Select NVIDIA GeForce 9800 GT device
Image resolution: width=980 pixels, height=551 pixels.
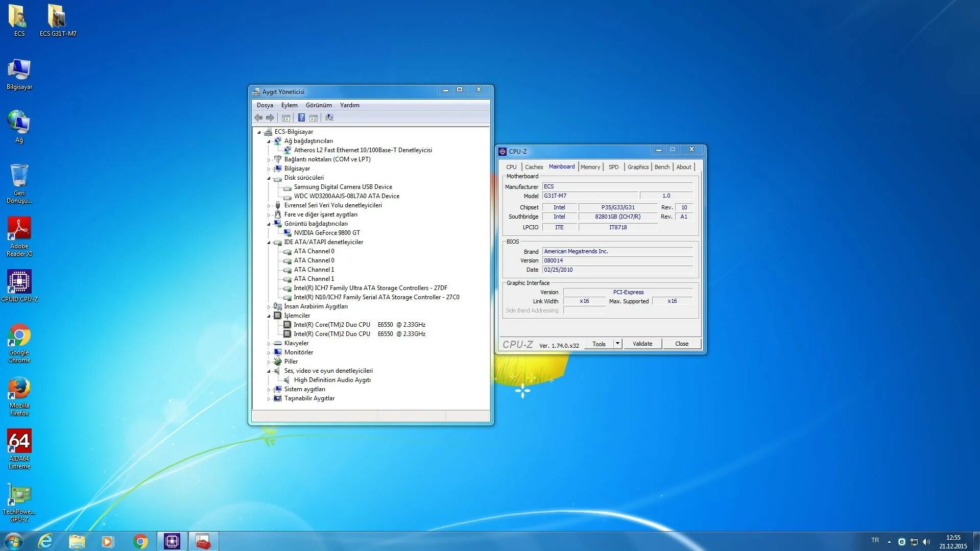pos(327,233)
